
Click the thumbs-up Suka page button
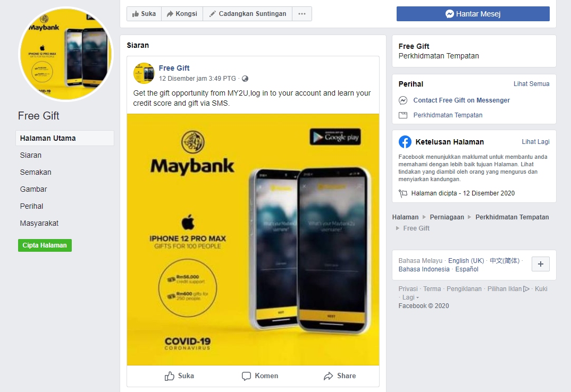(x=144, y=14)
